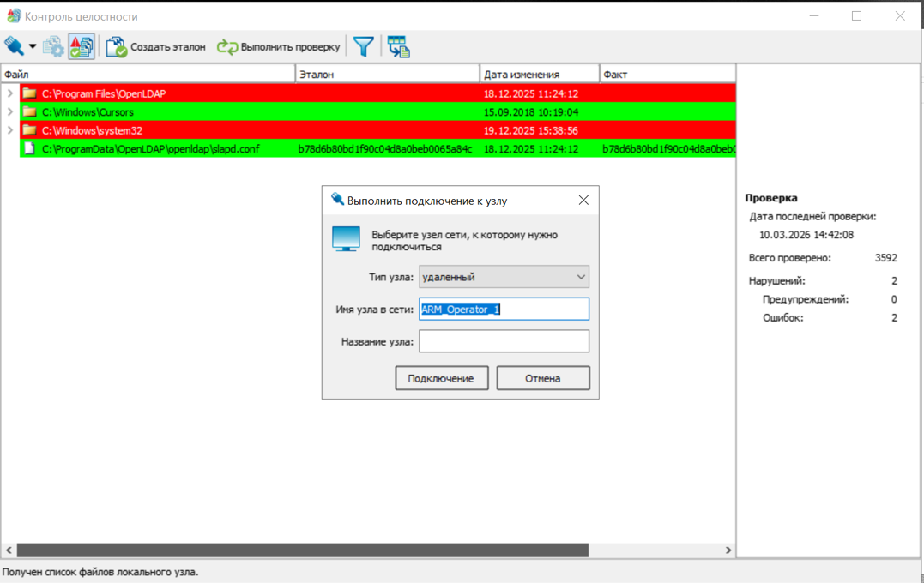Viewport: 924px width, 583px height.
Task: Click the last check date 10.03.2026 14:42:08
Action: (x=806, y=235)
